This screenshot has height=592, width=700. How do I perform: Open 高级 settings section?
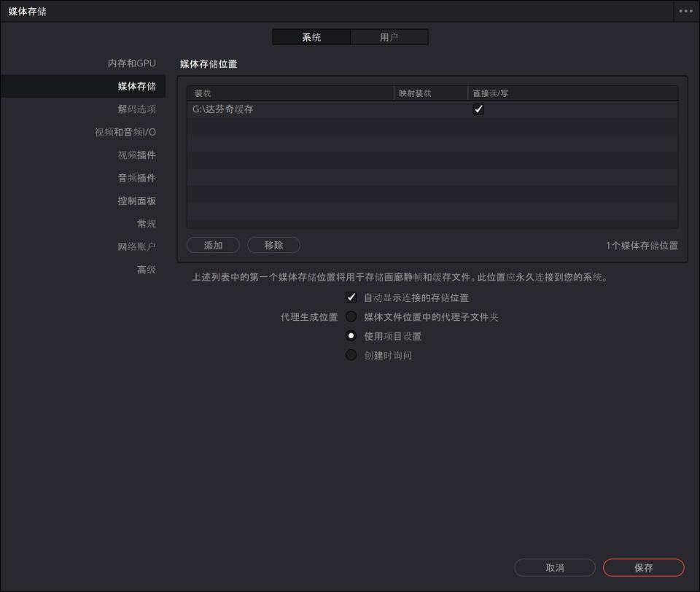pyautogui.click(x=147, y=270)
